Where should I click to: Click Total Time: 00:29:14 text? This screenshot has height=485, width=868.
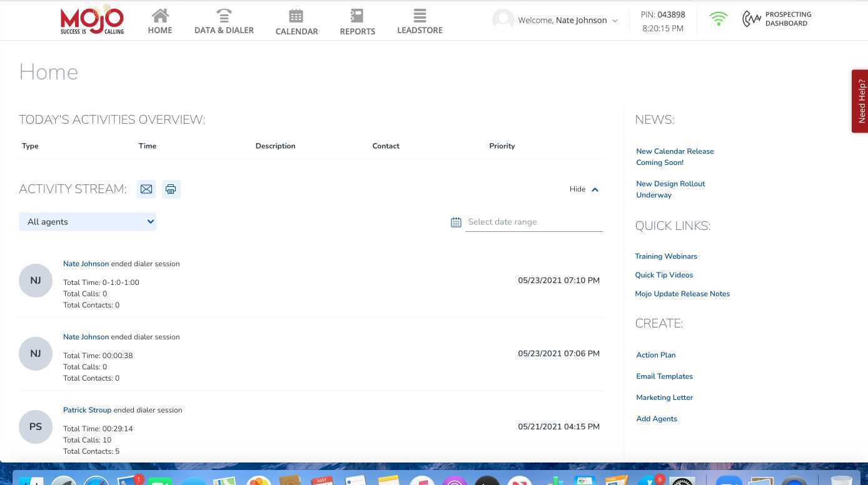98,429
